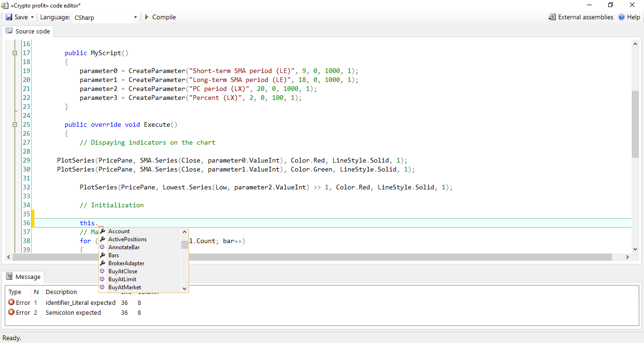Click the editor's horizontal scrollbar right arrow
The height and width of the screenshot is (343, 644).
pyautogui.click(x=627, y=257)
